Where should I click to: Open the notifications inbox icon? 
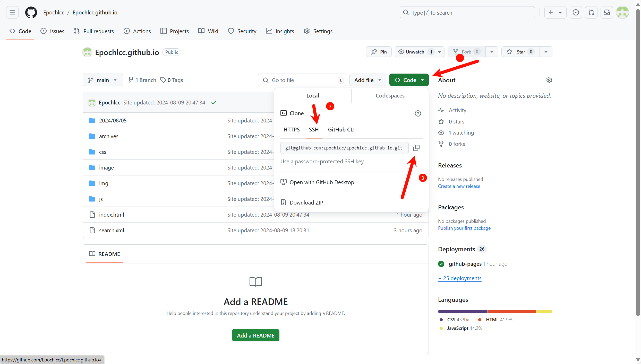(x=607, y=12)
